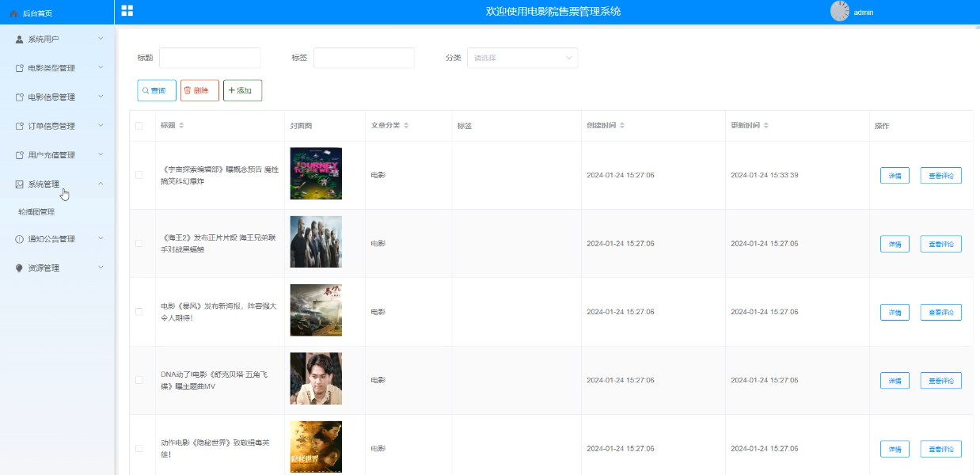The height and width of the screenshot is (475, 980).
Task: Check the row for 电影《暴风》
Action: pos(139,312)
